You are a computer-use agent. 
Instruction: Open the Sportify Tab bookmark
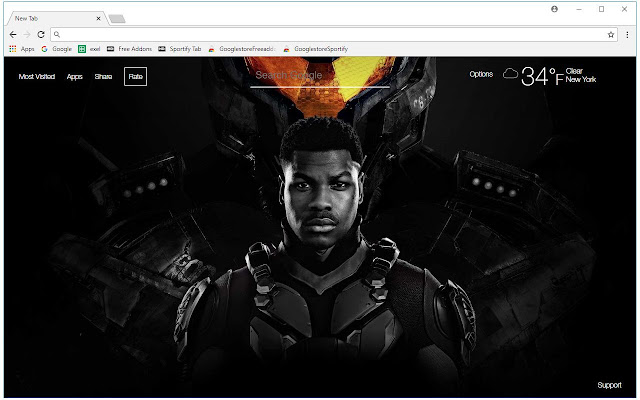pos(180,49)
